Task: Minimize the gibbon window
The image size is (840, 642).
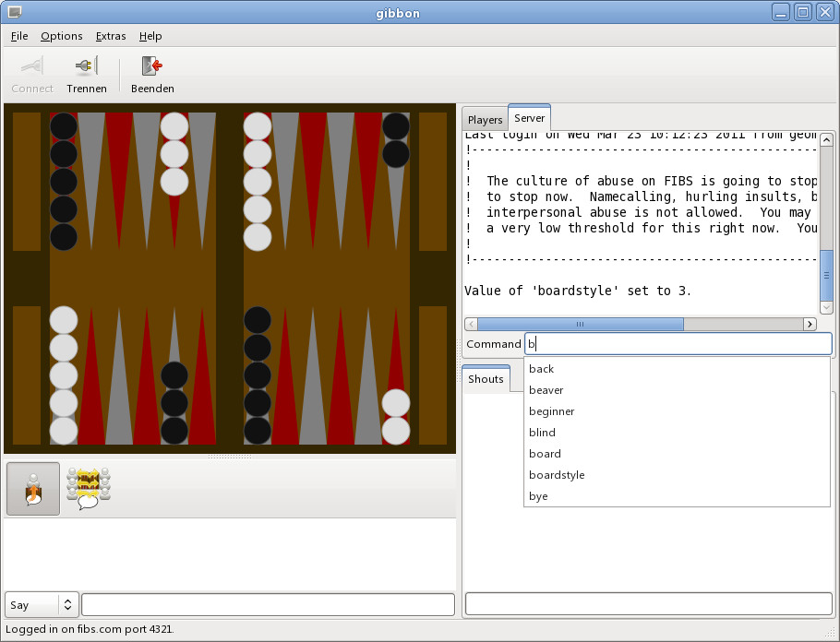Action: pyautogui.click(x=781, y=12)
